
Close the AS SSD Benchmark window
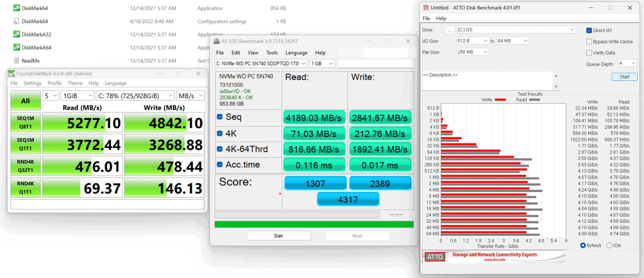408,41
